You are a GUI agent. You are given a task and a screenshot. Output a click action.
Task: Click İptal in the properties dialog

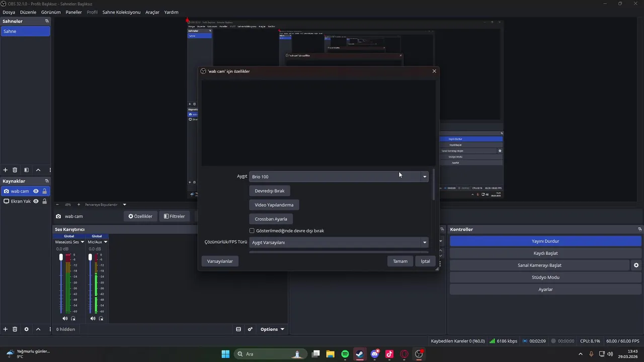coord(425,261)
